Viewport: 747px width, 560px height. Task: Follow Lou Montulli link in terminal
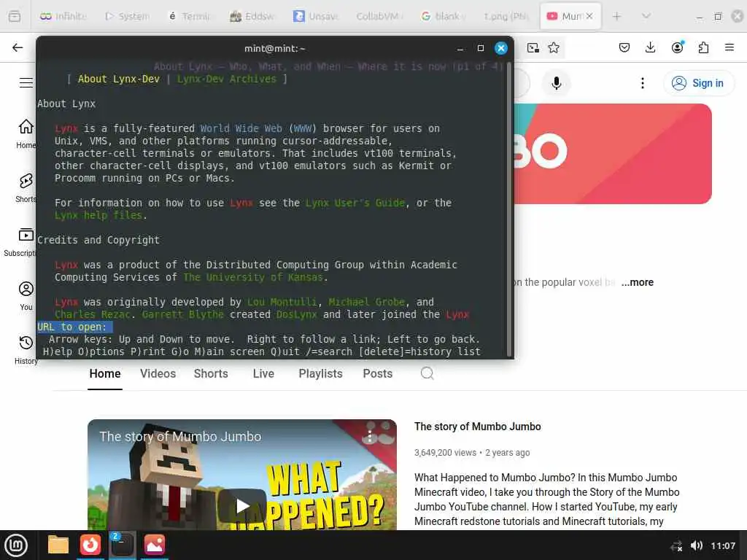click(282, 302)
